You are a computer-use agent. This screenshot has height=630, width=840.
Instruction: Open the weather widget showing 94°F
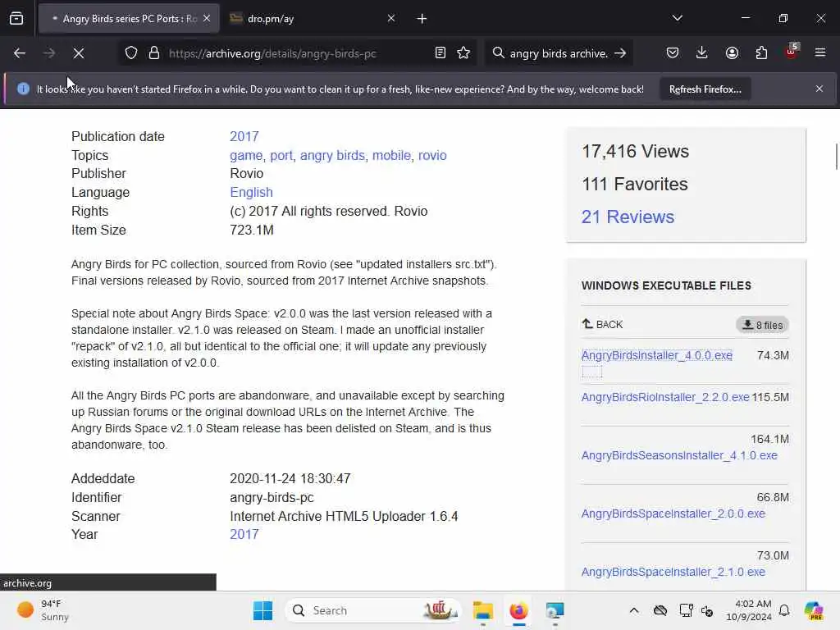click(43, 610)
